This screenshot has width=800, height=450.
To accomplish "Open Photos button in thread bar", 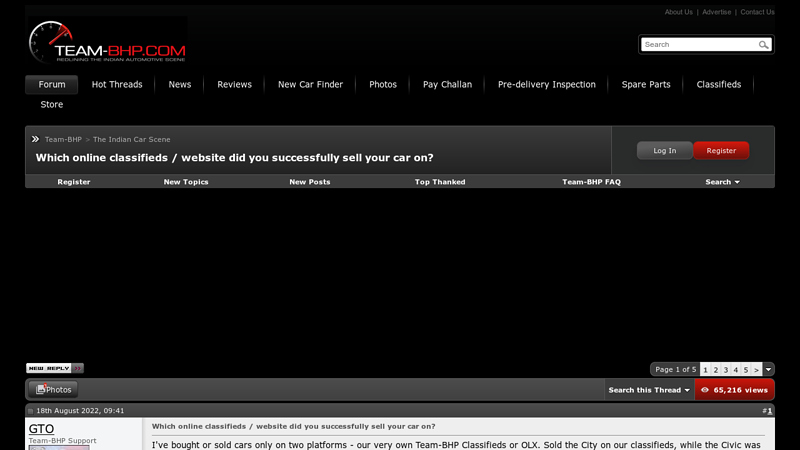I will [x=53, y=390].
